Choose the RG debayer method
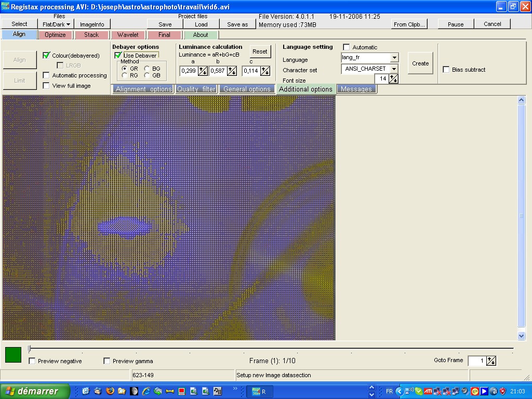 click(125, 75)
